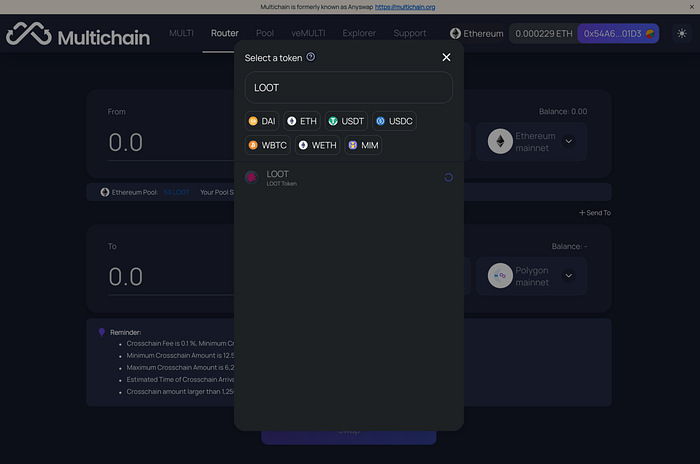The width and height of the screenshot is (700, 464).
Task: Click the LOOT token logo icon
Action: point(251,177)
